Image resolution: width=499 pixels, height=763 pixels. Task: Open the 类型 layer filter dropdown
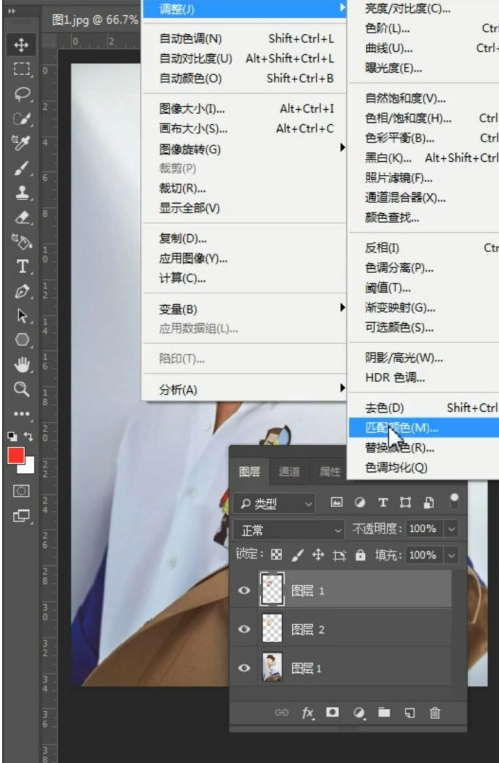coord(274,504)
